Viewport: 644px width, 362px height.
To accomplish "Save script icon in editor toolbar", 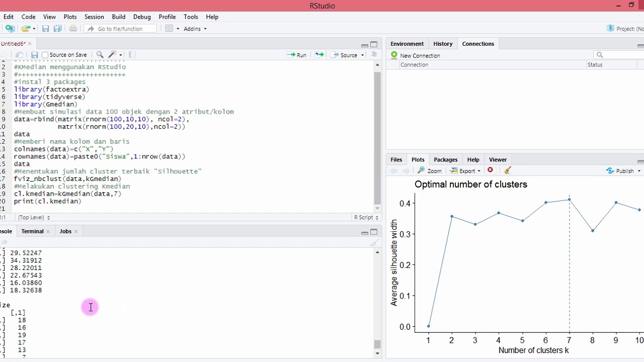I will (x=34, y=55).
